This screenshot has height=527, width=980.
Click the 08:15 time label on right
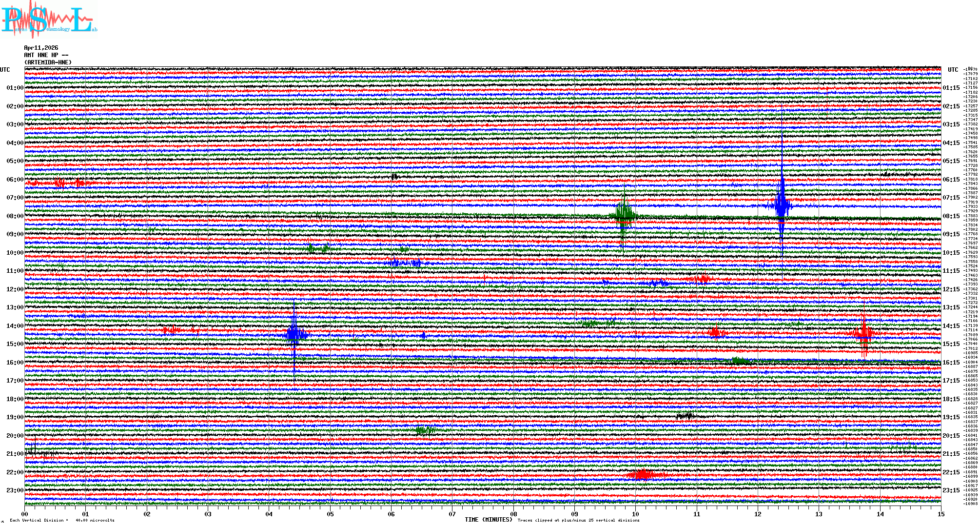click(951, 216)
